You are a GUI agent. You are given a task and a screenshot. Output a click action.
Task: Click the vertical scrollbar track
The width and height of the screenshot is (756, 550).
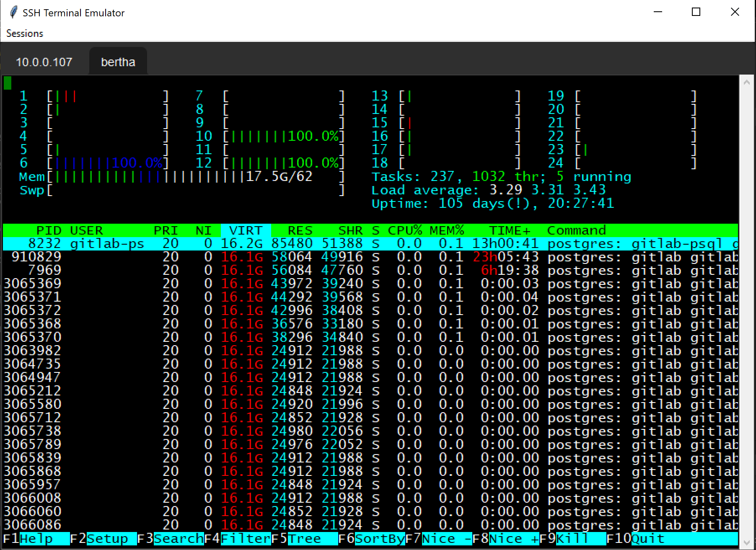pos(747,312)
